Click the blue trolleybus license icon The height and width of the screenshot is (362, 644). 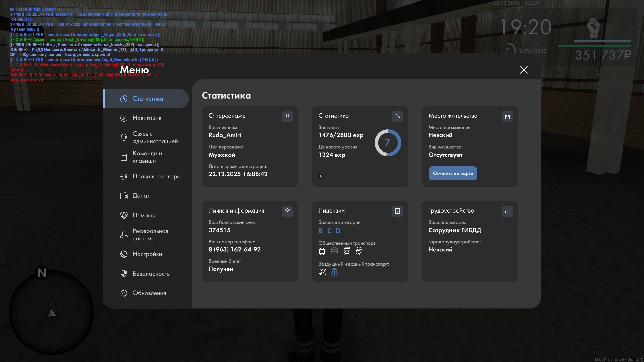(x=334, y=251)
